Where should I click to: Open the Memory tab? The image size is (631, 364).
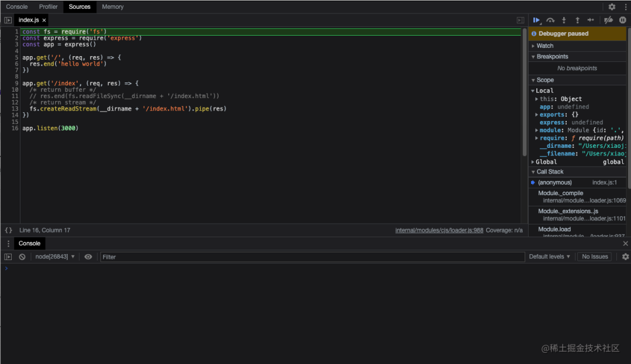point(113,7)
